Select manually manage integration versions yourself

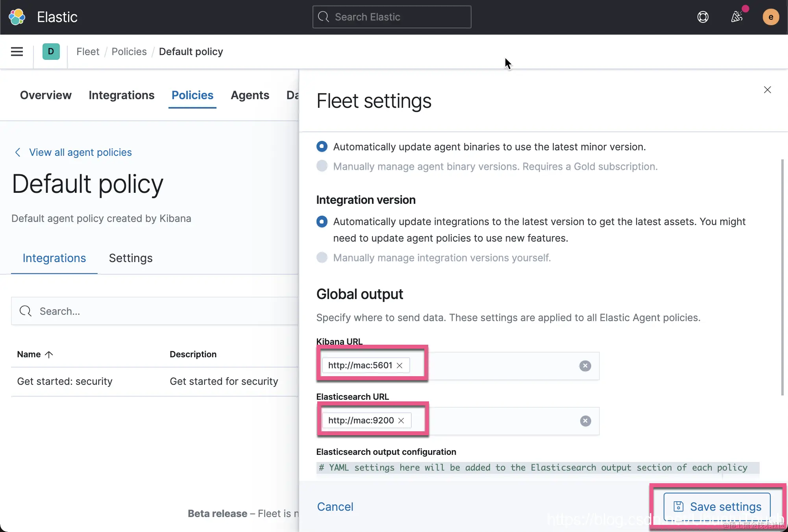pyautogui.click(x=322, y=258)
